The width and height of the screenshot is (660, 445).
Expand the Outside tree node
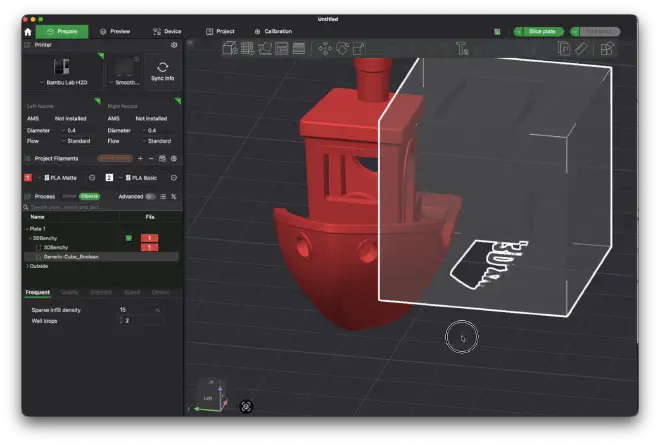click(x=27, y=266)
